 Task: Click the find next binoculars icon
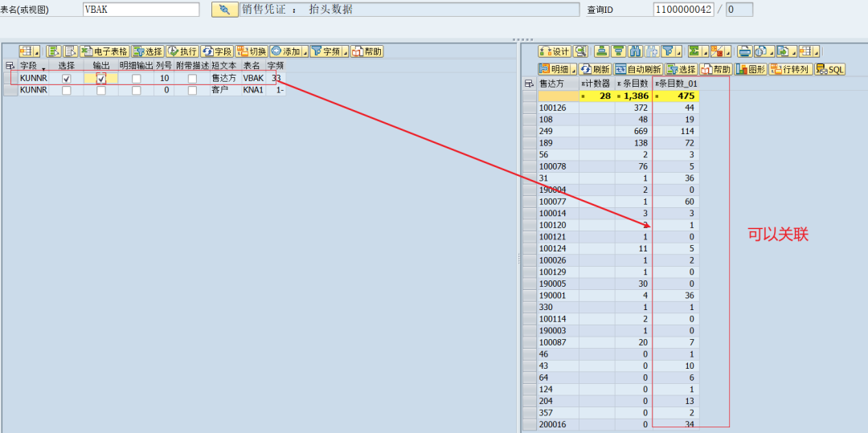click(x=652, y=51)
